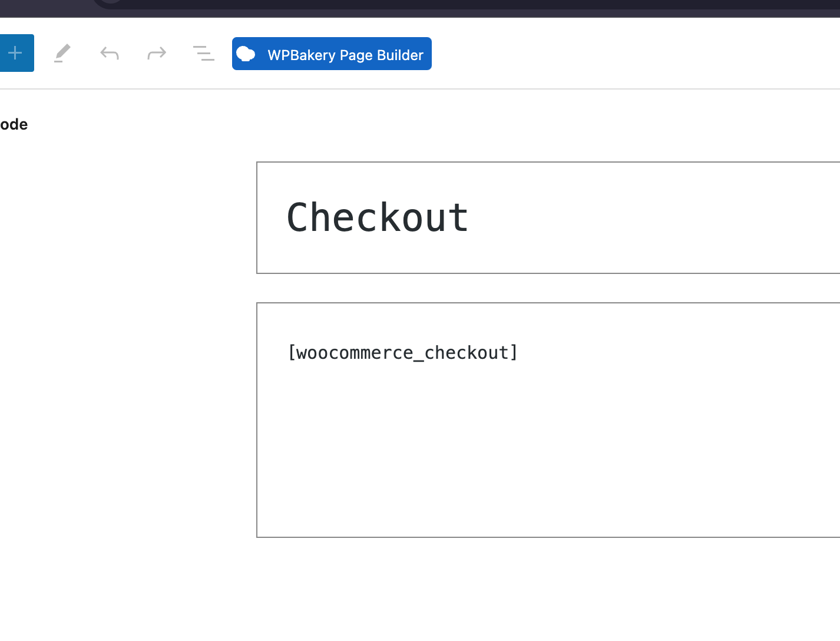The image size is (840, 641).
Task: Click the WPBakery cloud logo icon
Action: click(246, 54)
